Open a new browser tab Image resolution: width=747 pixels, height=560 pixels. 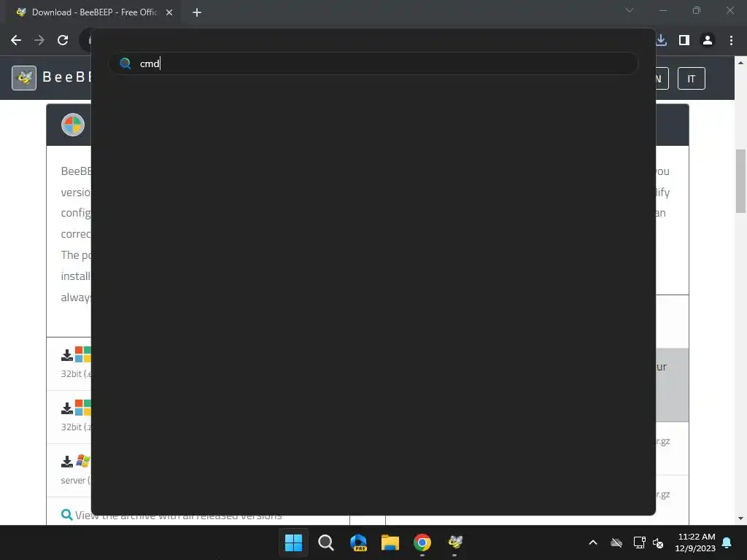[x=197, y=12]
